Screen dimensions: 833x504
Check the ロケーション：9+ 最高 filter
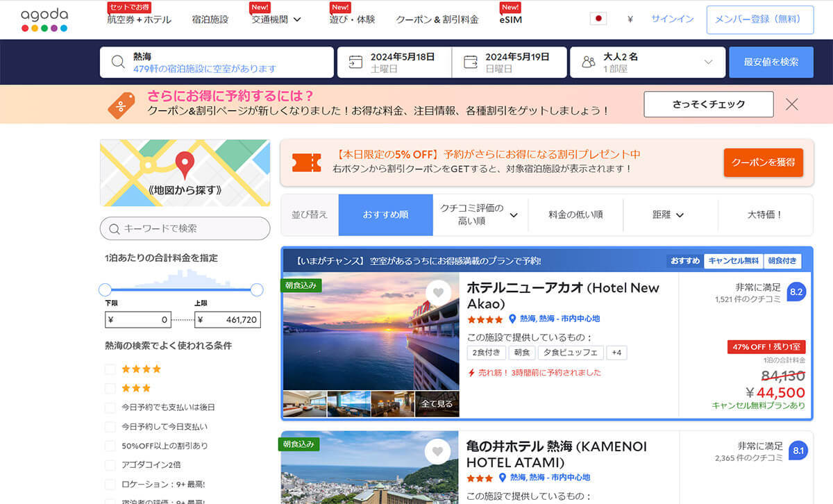pos(110,484)
